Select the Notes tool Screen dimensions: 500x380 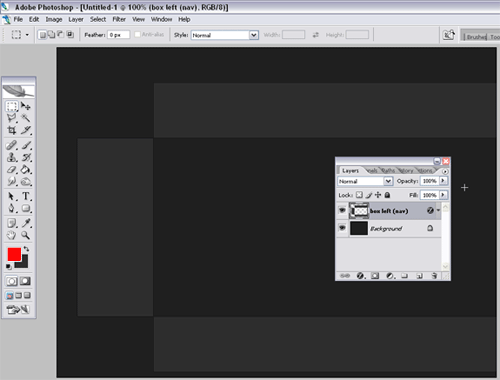pyautogui.click(x=12, y=223)
